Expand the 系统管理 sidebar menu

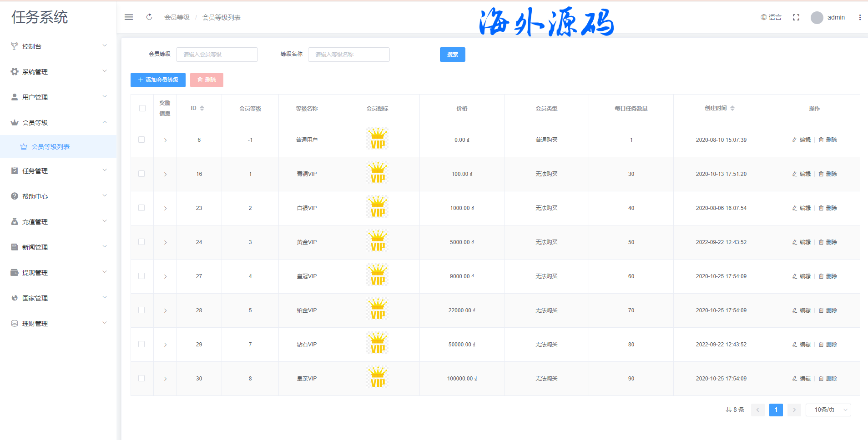(58, 71)
